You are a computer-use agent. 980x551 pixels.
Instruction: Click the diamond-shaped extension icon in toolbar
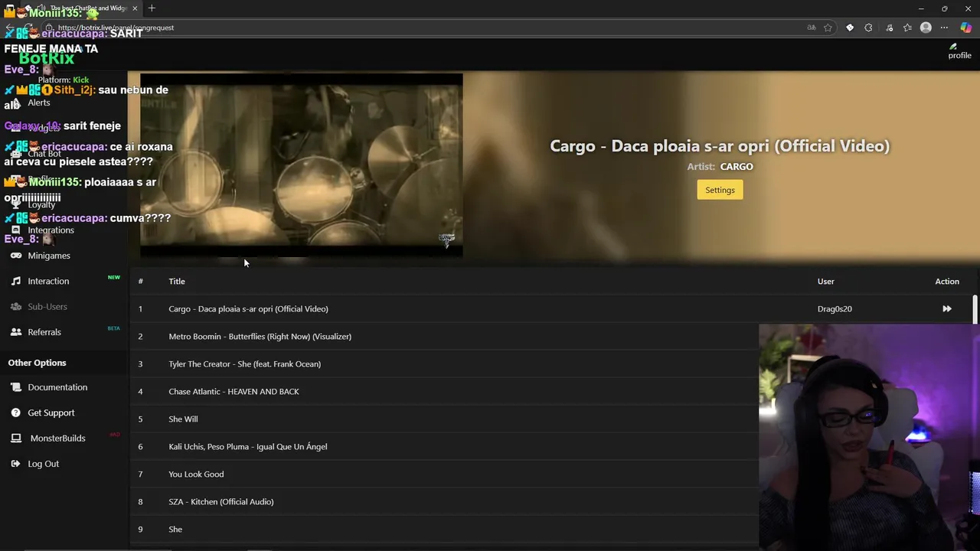tap(849, 28)
